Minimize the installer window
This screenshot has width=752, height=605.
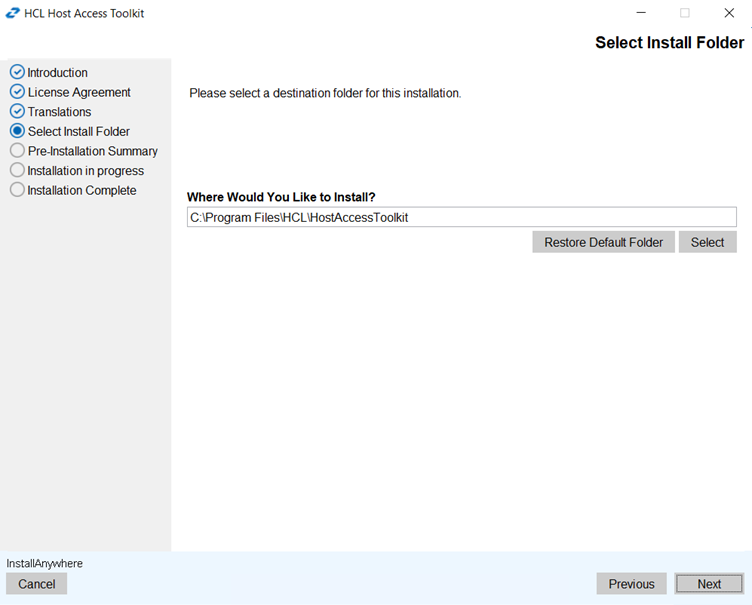[x=640, y=13]
